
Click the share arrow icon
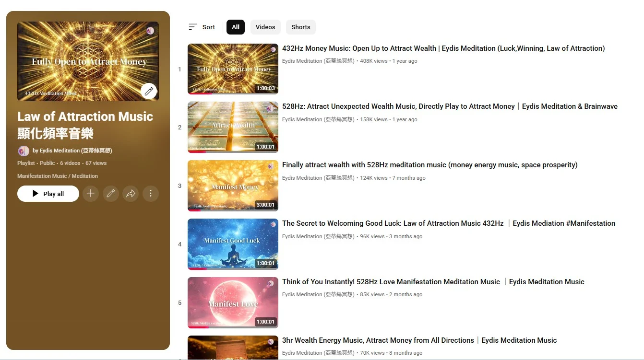(131, 194)
